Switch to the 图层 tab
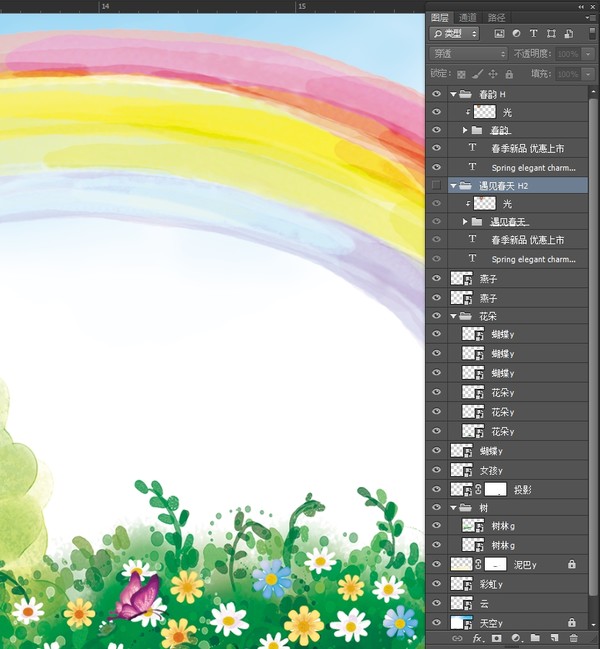The width and height of the screenshot is (600, 649). pos(439,17)
